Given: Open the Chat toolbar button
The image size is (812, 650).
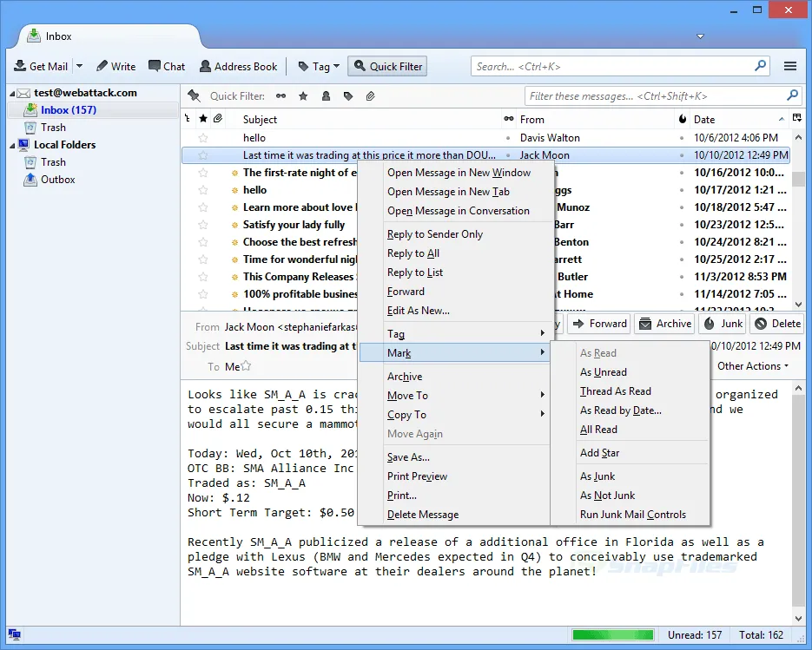Looking at the screenshot, I should pyautogui.click(x=167, y=66).
